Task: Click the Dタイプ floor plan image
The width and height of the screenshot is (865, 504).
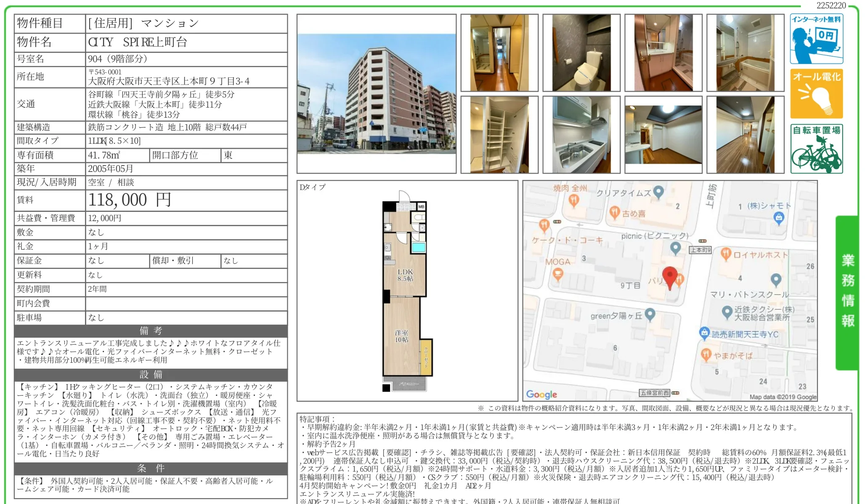Action: 406,294
